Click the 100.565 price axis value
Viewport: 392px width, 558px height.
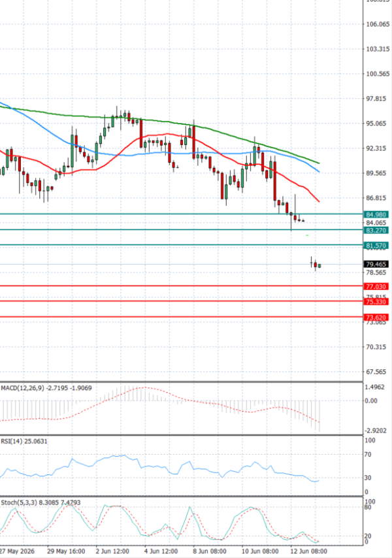point(378,74)
